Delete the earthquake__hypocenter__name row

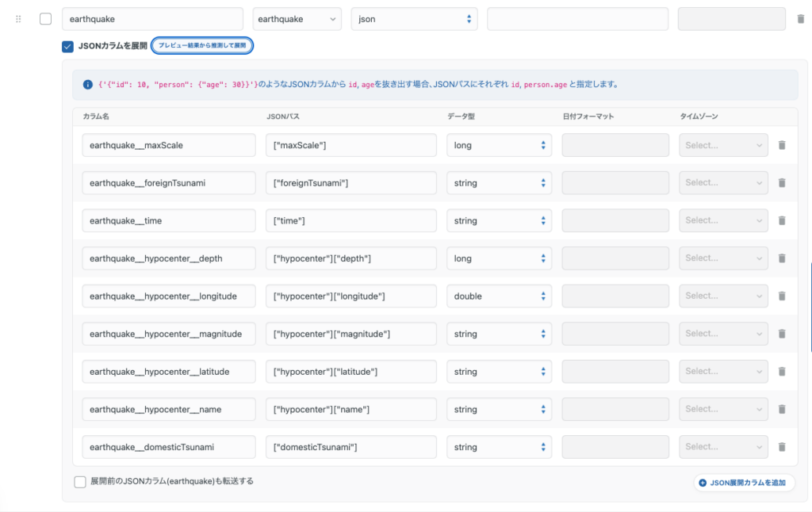782,410
